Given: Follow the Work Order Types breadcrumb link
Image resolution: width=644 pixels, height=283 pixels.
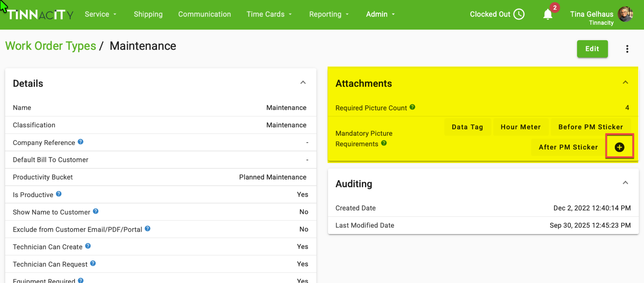Looking at the screenshot, I should click(51, 46).
